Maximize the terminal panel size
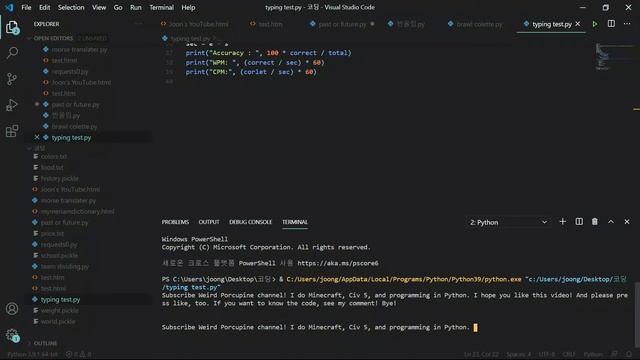 click(x=611, y=222)
